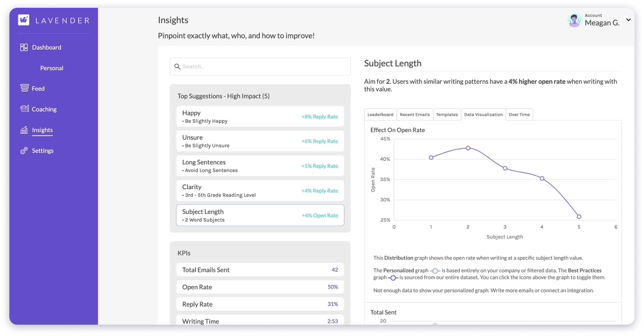
Task: Open the Long Sentences suggestion
Action: (260, 166)
